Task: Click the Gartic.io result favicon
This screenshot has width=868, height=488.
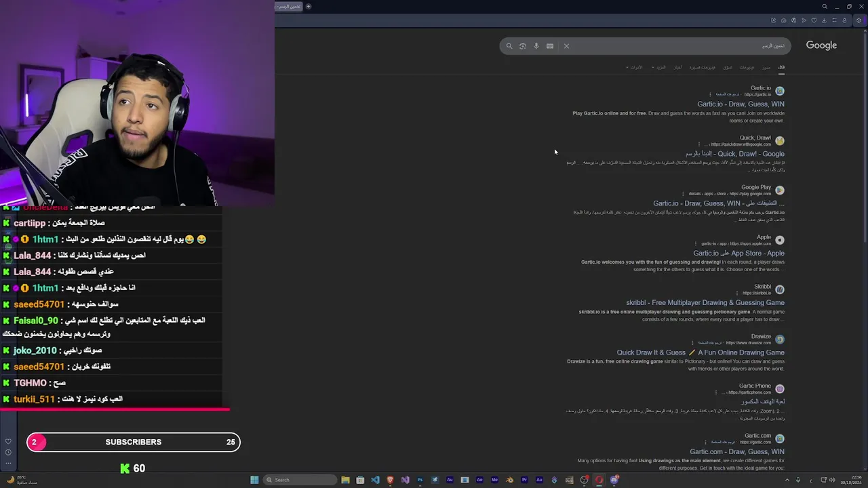Action: (x=780, y=91)
